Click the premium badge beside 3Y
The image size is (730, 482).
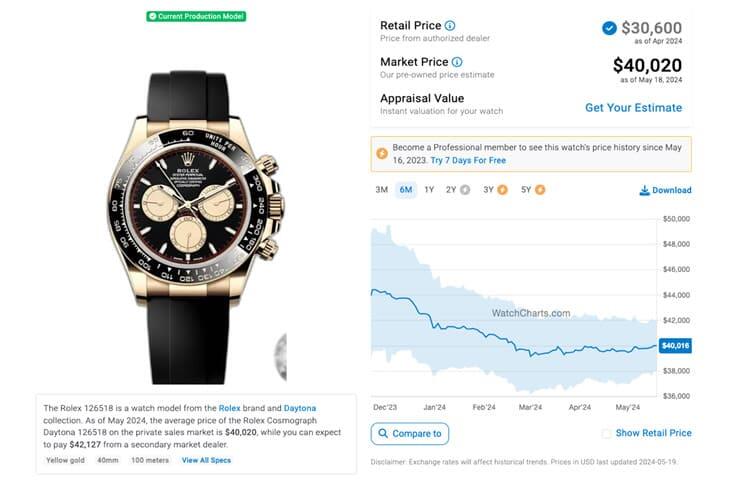(x=502, y=189)
